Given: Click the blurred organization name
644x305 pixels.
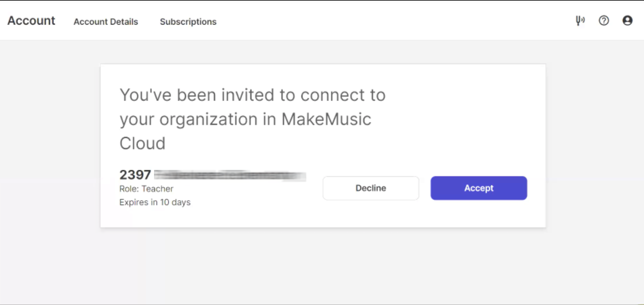Looking at the screenshot, I should pos(230,175).
